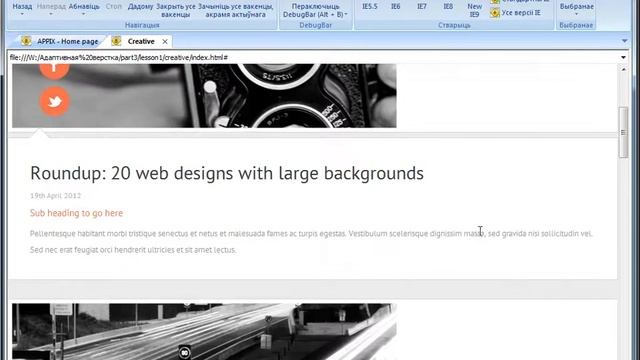
Task: Click the Pellentesque habitant paragraph text
Action: click(311, 242)
